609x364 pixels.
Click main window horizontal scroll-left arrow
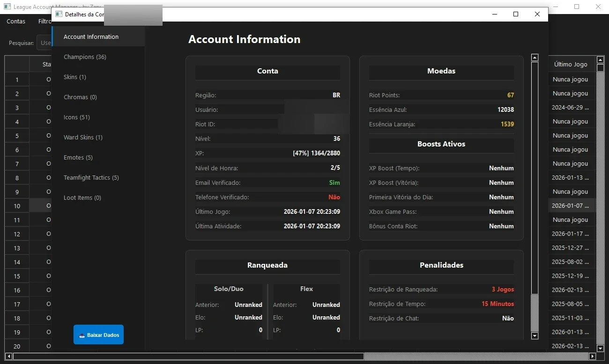coord(9,357)
